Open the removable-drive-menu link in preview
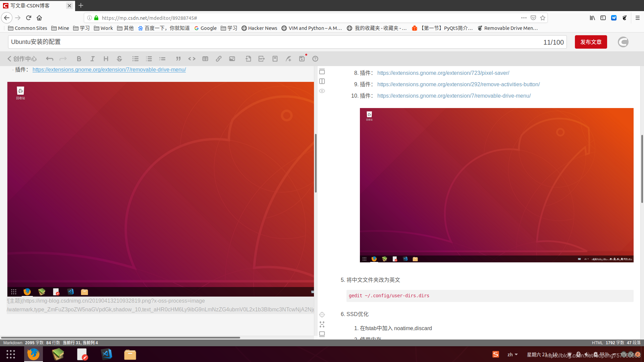Viewport: 644px width, 362px height. click(x=454, y=96)
